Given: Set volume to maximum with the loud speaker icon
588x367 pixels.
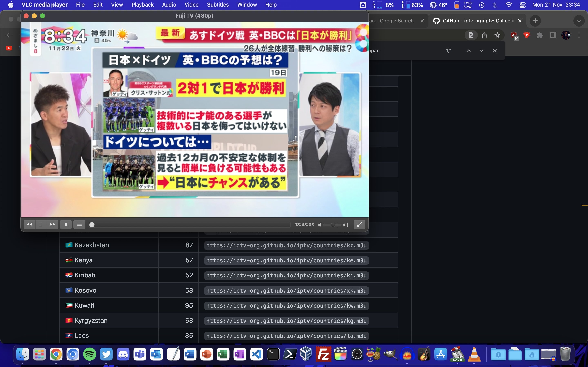Looking at the screenshot, I should pyautogui.click(x=345, y=225).
